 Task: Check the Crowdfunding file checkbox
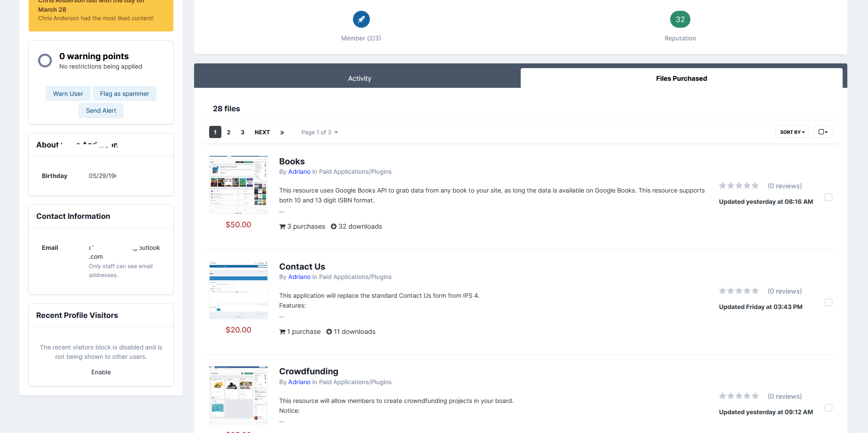coord(829,408)
